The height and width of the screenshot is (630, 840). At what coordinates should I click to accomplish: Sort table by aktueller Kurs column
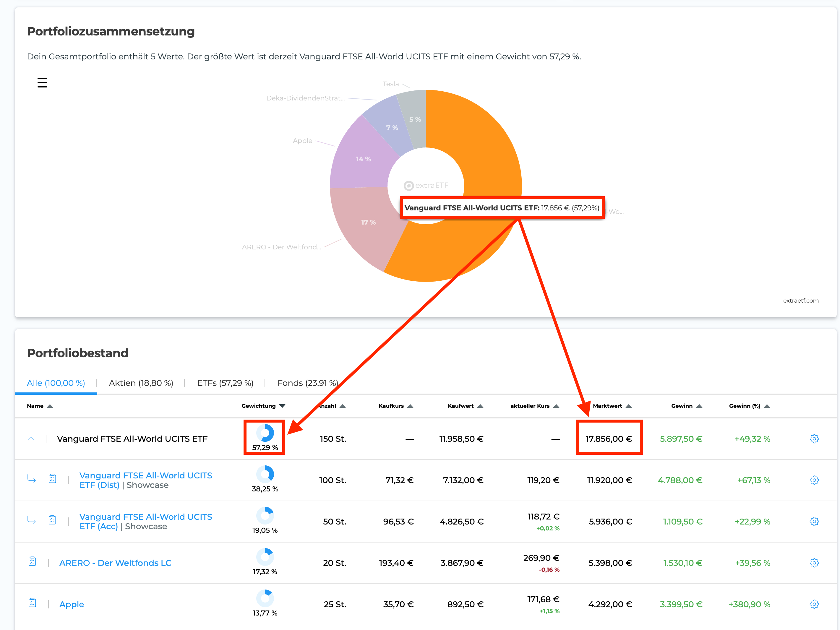pyautogui.click(x=535, y=406)
